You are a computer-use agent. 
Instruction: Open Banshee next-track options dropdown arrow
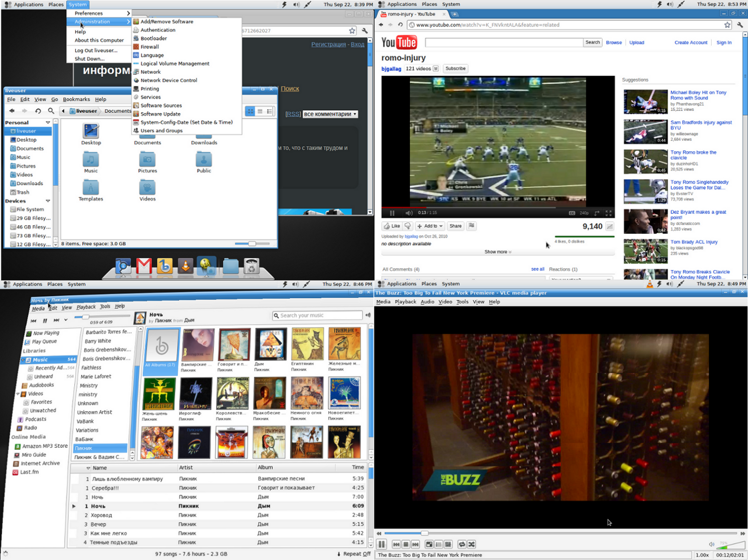(x=66, y=320)
